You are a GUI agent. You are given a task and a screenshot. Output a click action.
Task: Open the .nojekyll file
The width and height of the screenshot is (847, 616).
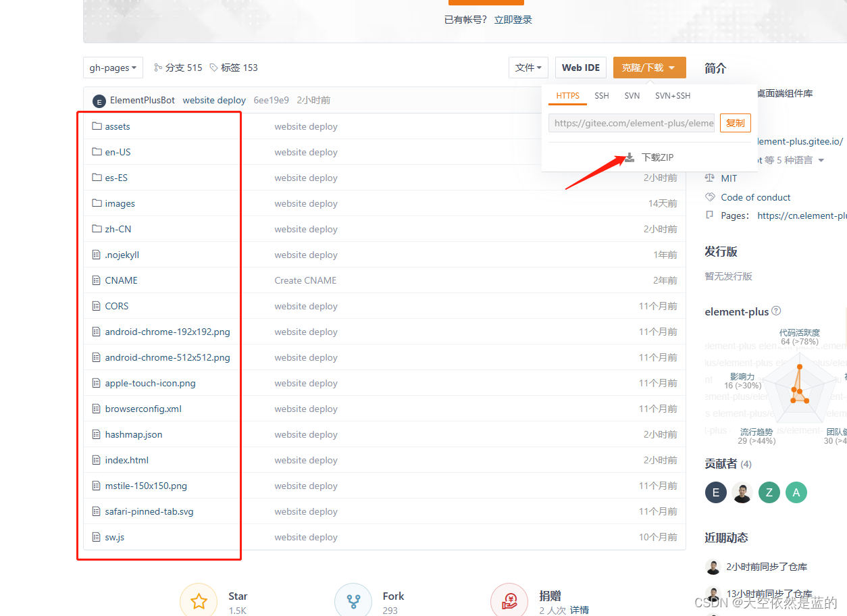pos(122,255)
